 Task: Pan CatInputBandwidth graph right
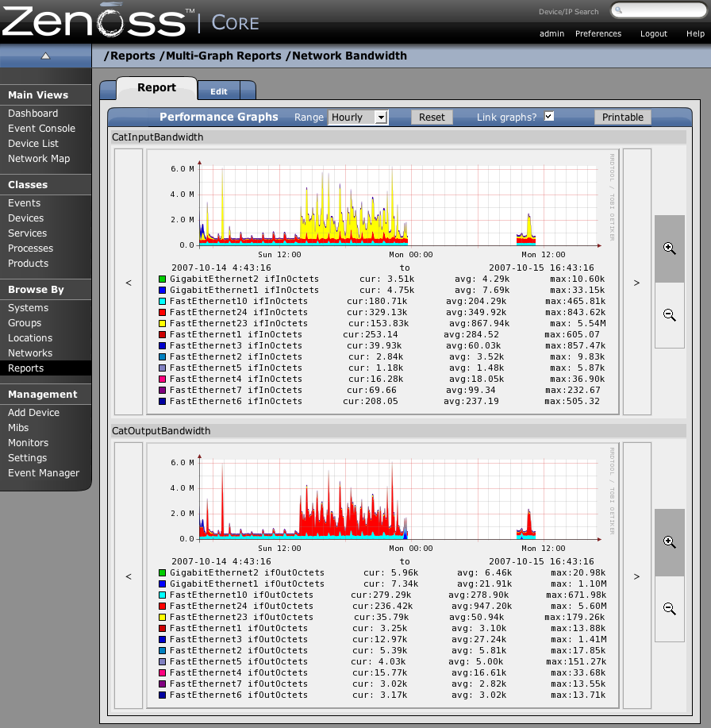tap(636, 283)
